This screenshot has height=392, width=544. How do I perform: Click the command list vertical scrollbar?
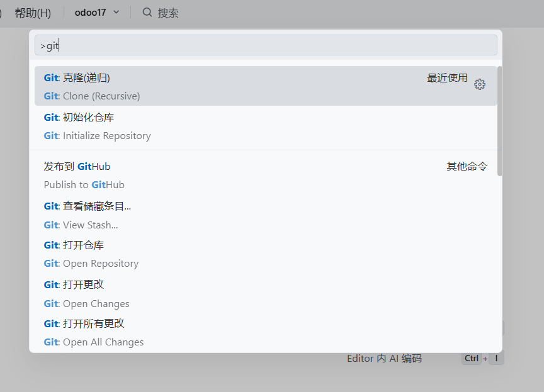pos(499,120)
